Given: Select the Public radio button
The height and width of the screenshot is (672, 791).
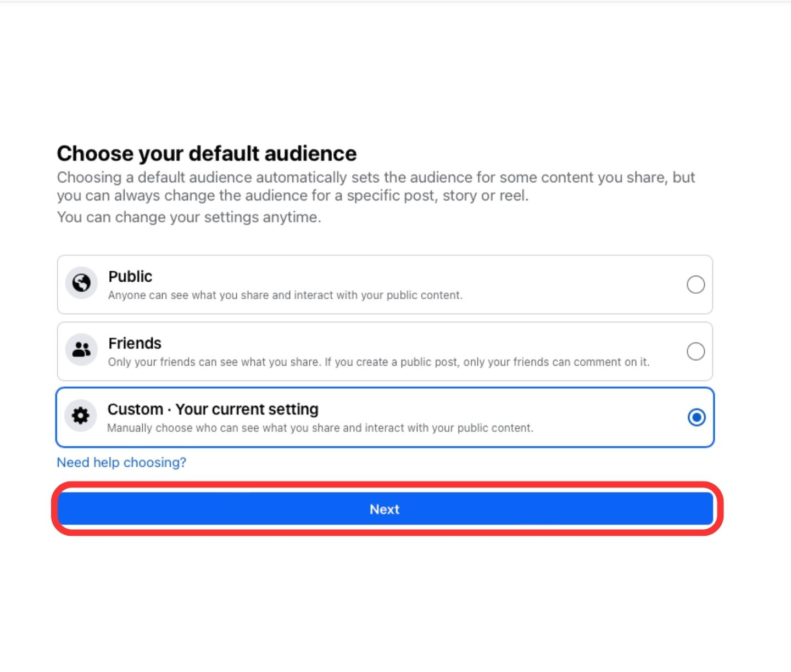Looking at the screenshot, I should 695,284.
